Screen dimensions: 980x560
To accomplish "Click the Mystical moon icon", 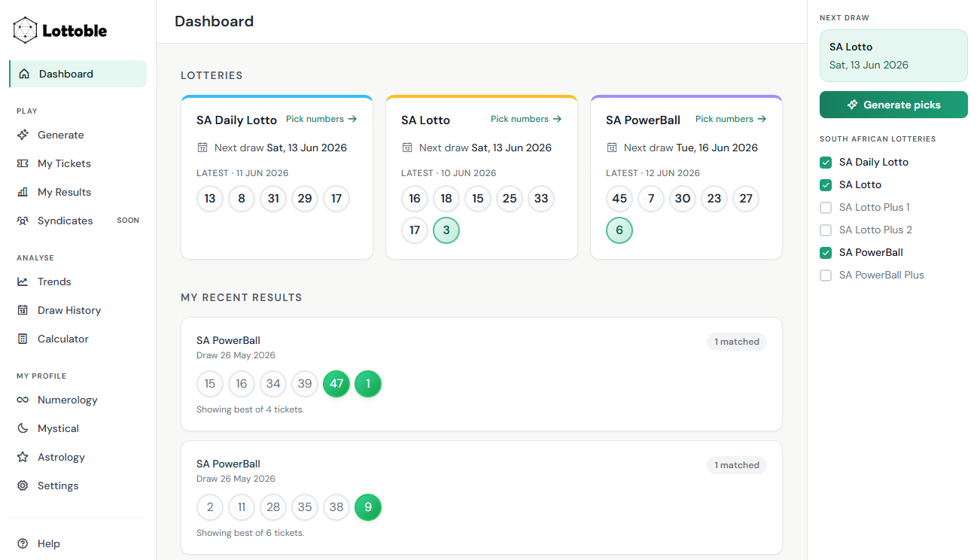I will 23,428.
